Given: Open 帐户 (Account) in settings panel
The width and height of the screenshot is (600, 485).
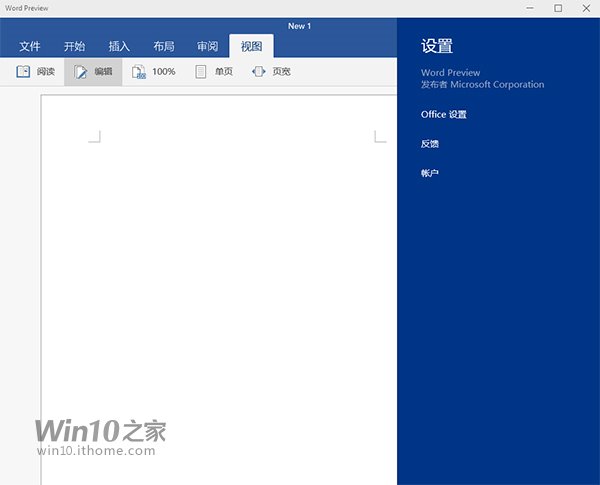Looking at the screenshot, I should [x=430, y=173].
